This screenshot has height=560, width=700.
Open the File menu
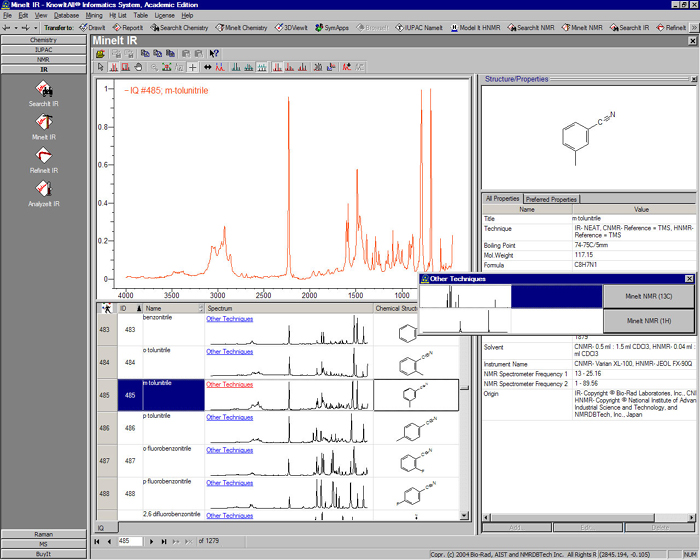7,15
